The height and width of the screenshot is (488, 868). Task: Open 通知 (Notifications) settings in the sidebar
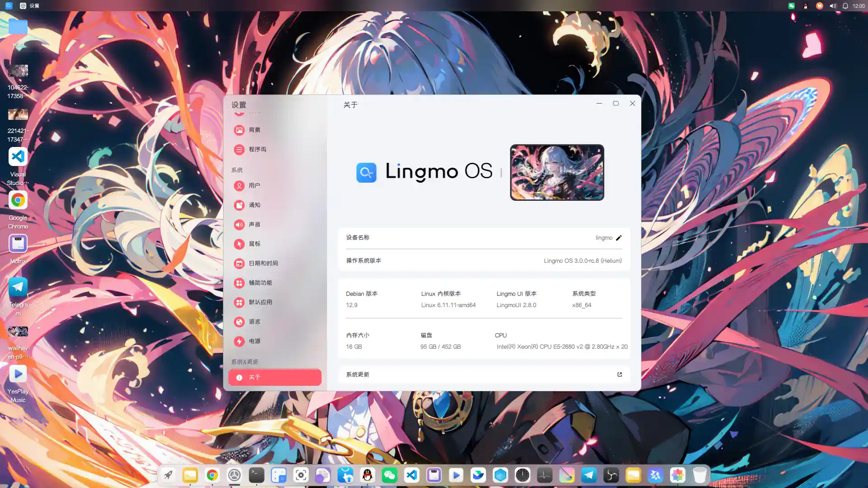pos(255,205)
